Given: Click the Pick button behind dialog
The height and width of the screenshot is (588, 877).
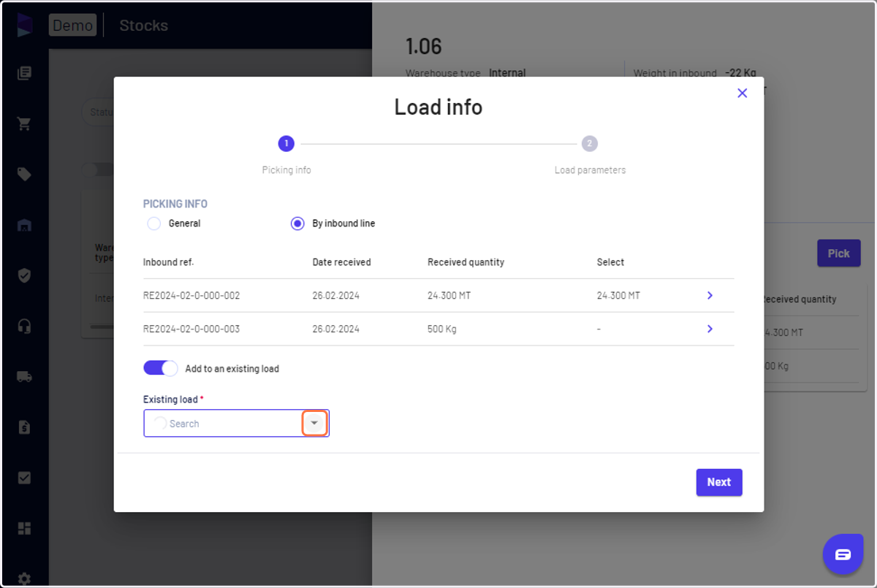Looking at the screenshot, I should pos(838,253).
